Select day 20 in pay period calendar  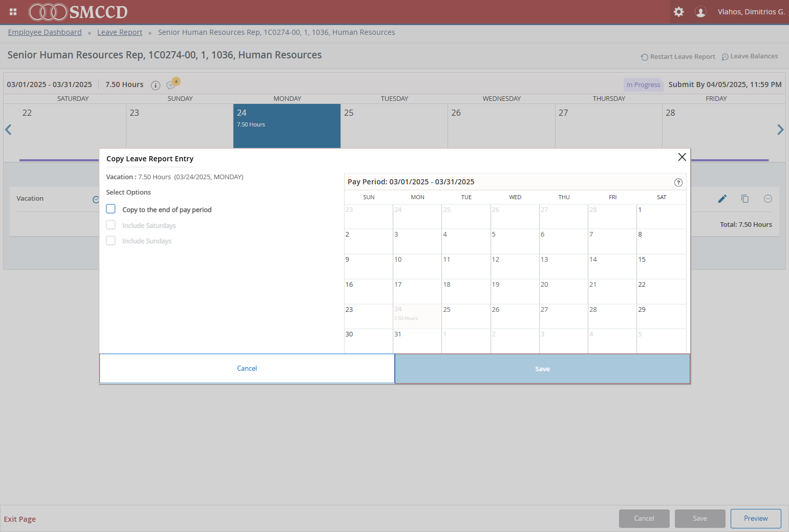[564, 291]
